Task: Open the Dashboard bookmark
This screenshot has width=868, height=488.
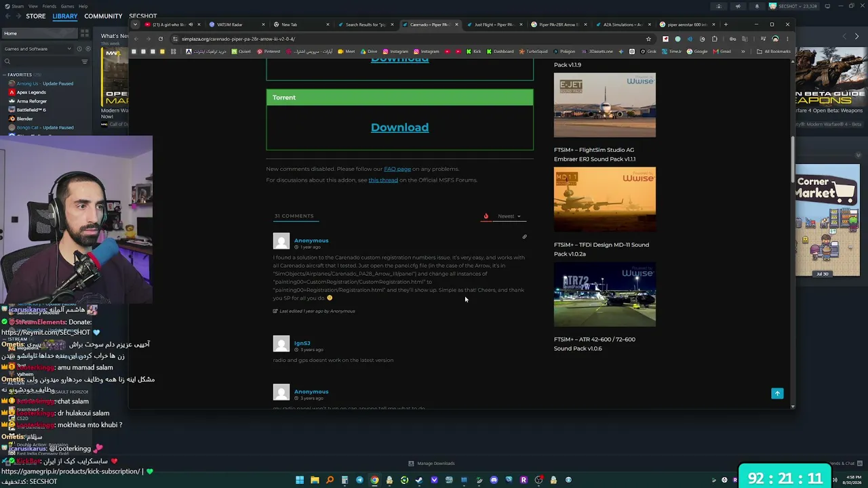Action: point(500,52)
